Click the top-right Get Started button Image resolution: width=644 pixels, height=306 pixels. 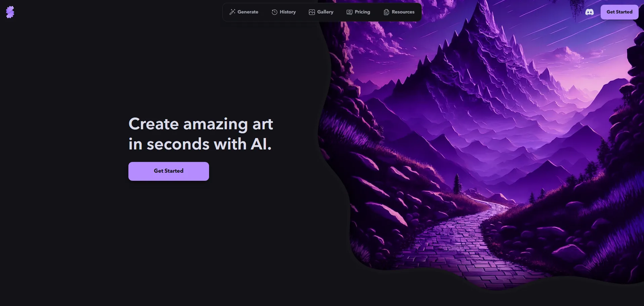(619, 12)
